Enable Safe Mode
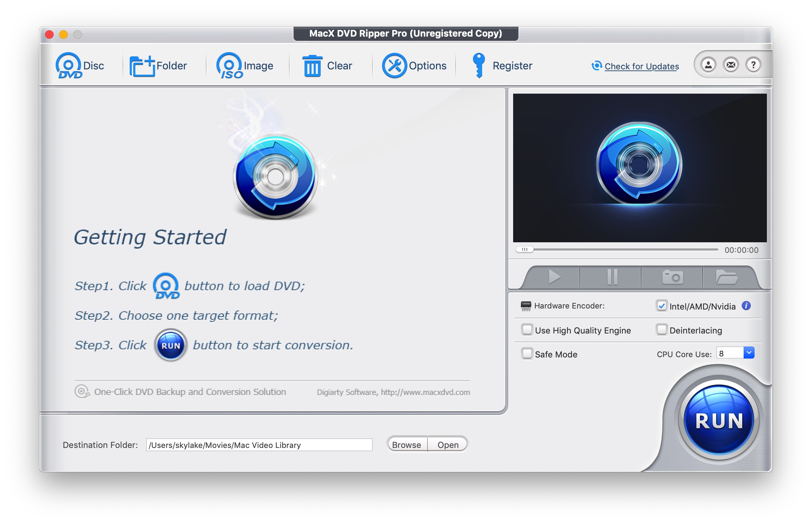 (527, 354)
